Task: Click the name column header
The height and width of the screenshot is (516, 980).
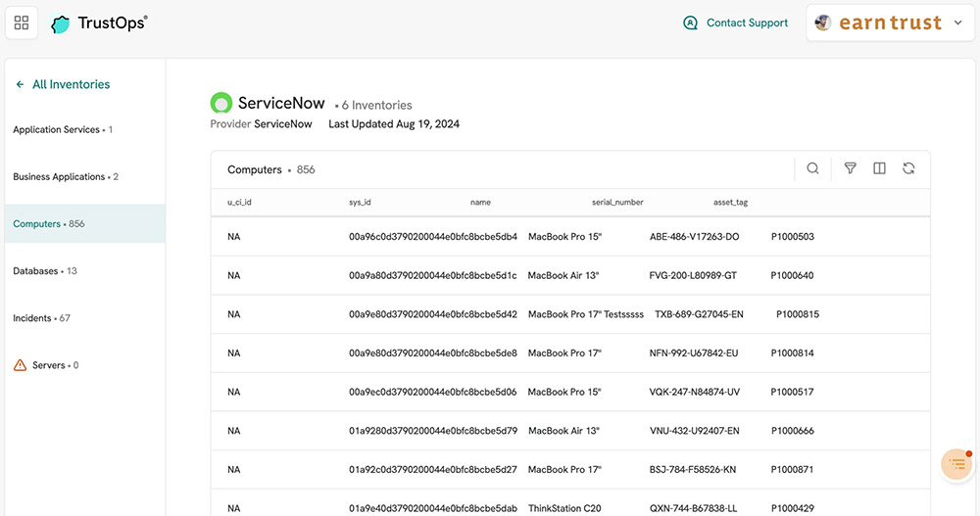Action: coord(480,203)
